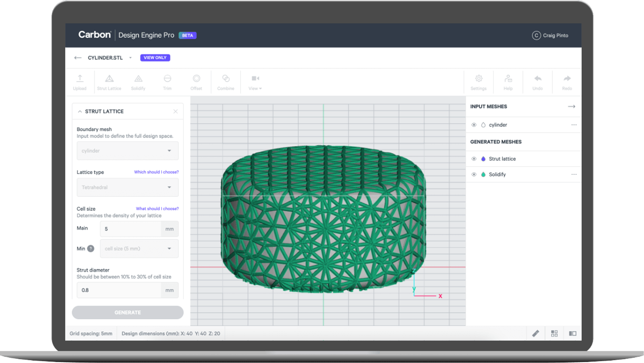Open the 'Which should I choose?' link

coord(156,172)
